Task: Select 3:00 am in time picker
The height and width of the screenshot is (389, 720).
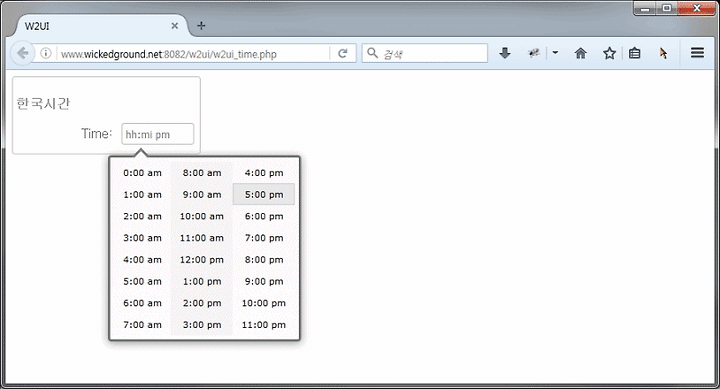Action: tap(142, 237)
